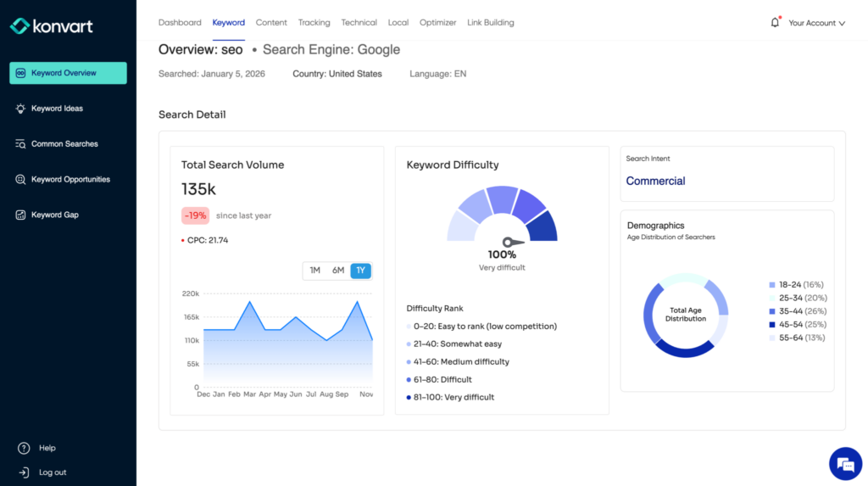Click the 100% difficulty value
Viewport: 868px width, 486px height.
pos(502,255)
